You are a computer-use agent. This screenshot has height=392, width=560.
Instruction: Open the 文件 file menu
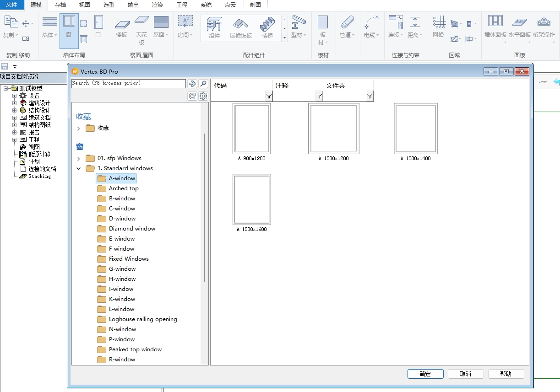tap(11, 5)
